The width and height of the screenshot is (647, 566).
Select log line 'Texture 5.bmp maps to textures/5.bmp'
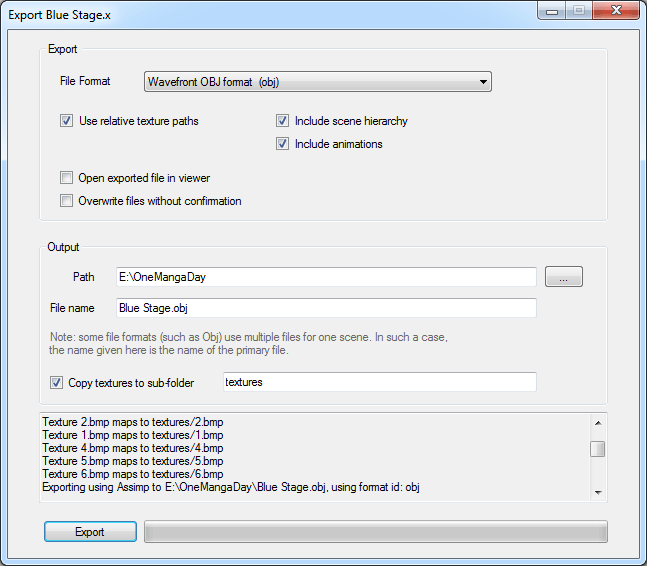tap(132, 461)
